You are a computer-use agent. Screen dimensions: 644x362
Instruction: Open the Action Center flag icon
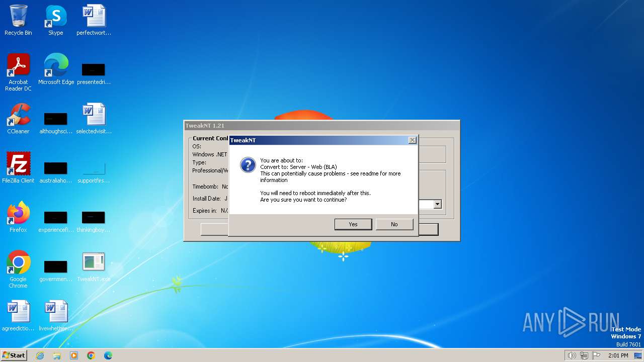596,355
